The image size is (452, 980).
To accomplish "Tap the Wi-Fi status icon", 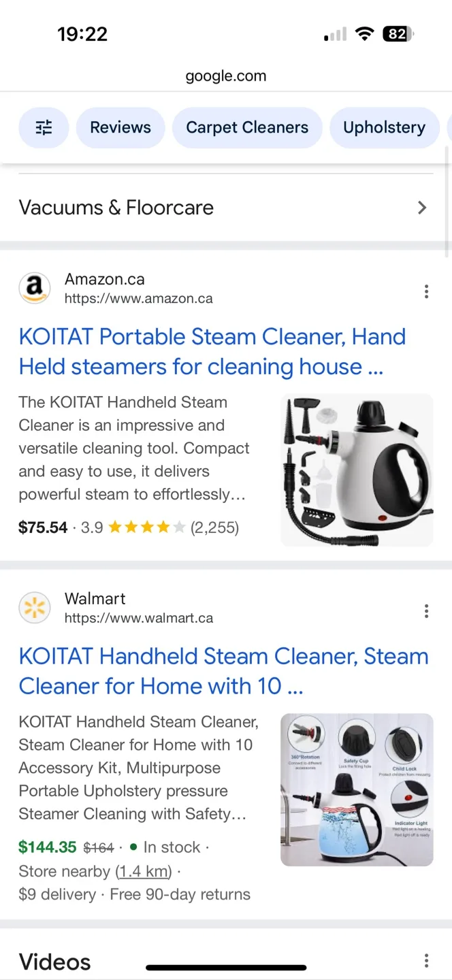I will (x=365, y=33).
